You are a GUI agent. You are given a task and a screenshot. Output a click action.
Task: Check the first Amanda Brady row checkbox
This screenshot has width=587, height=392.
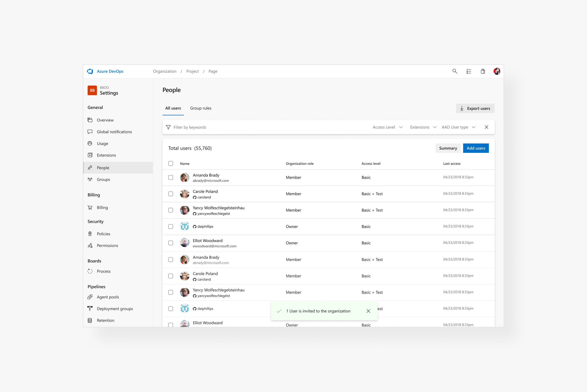coord(171,177)
